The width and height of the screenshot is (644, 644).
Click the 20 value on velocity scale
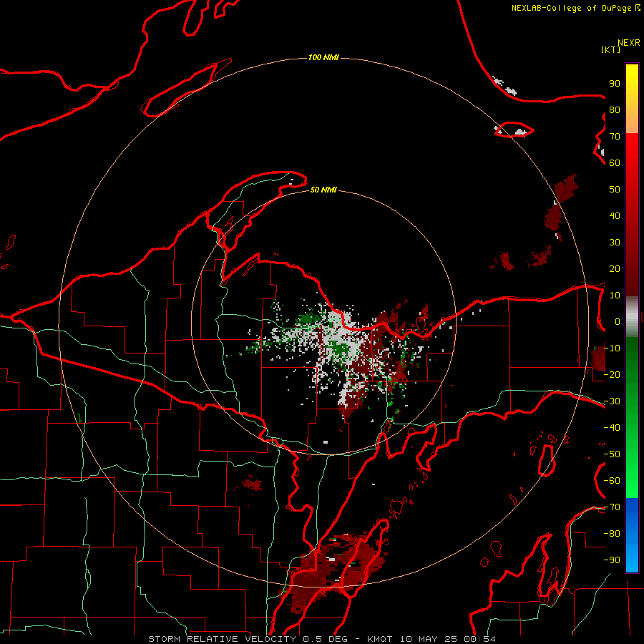coord(615,268)
